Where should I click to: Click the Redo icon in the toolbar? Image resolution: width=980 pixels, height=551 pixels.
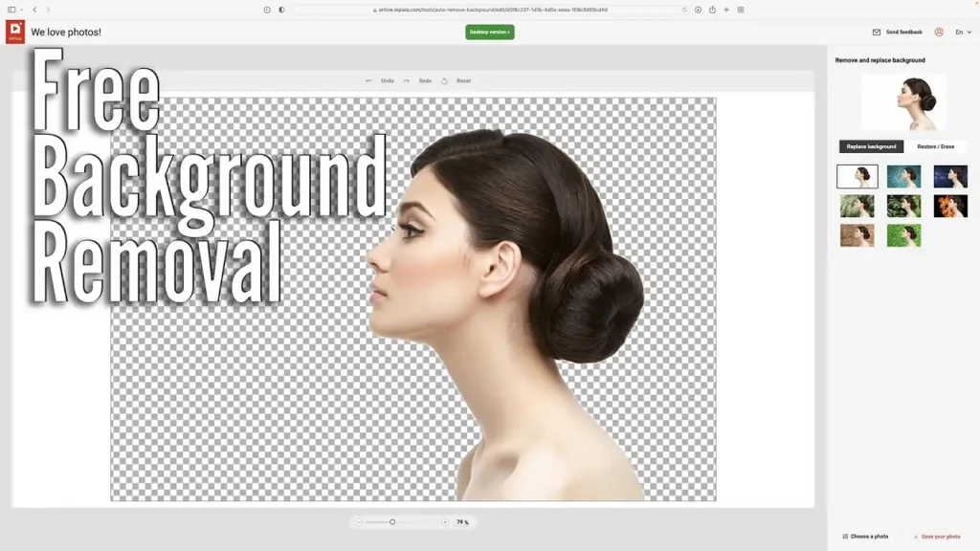[x=407, y=80]
